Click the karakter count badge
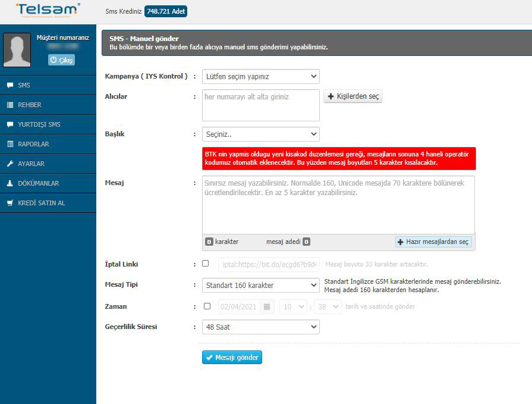532x404 pixels. pyautogui.click(x=209, y=242)
